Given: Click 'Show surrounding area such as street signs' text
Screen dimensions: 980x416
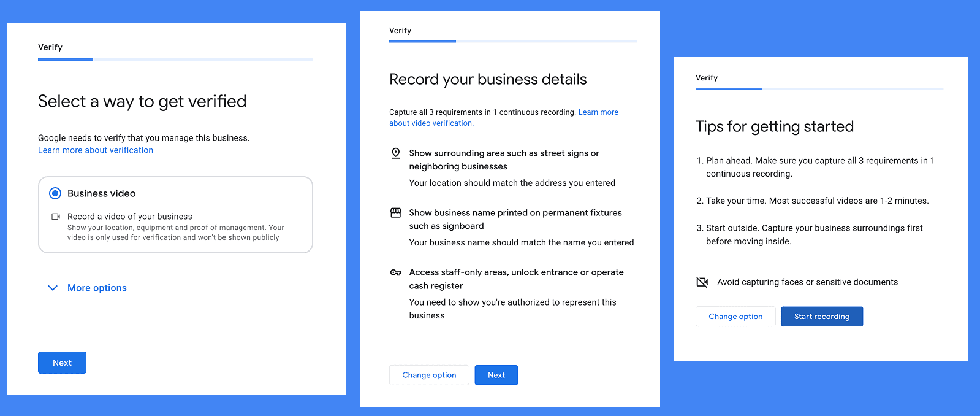Looking at the screenshot, I should tap(504, 160).
